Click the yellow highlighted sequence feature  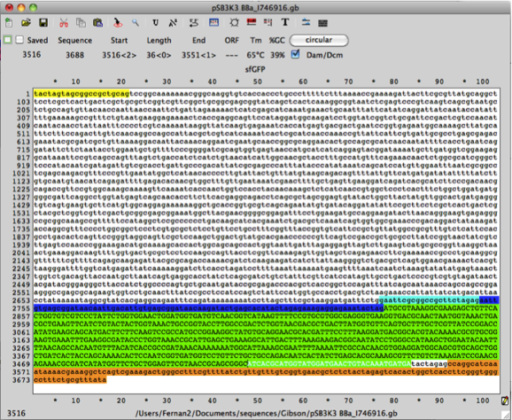click(81, 94)
